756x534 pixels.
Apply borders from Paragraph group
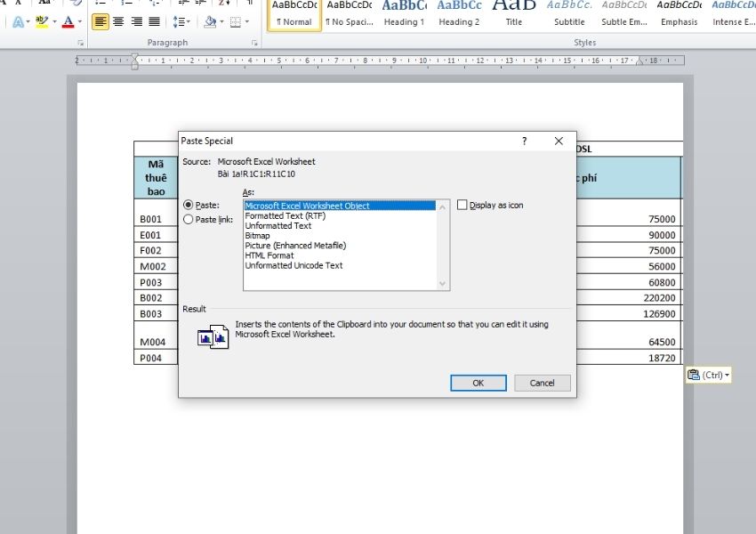coord(236,21)
